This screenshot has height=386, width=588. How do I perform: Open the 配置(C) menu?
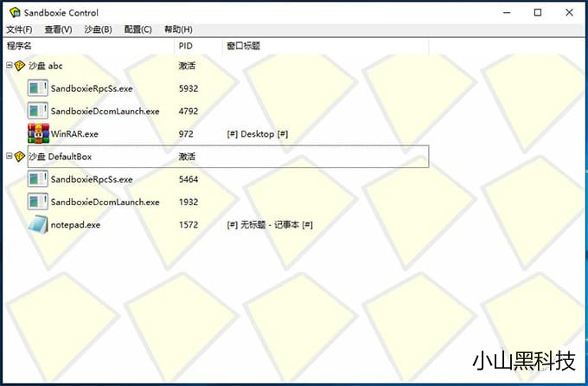click(138, 29)
